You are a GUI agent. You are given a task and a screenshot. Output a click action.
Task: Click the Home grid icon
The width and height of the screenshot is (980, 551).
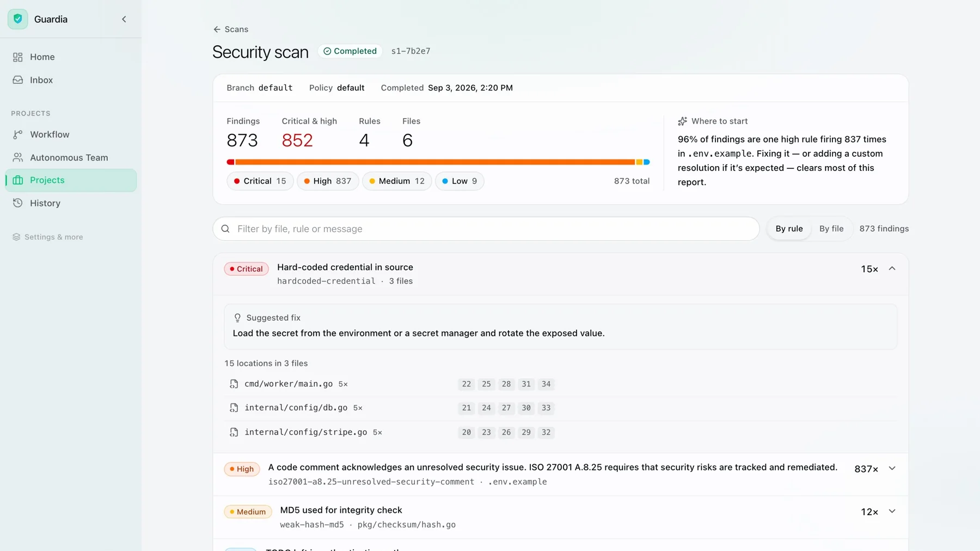[18, 57]
